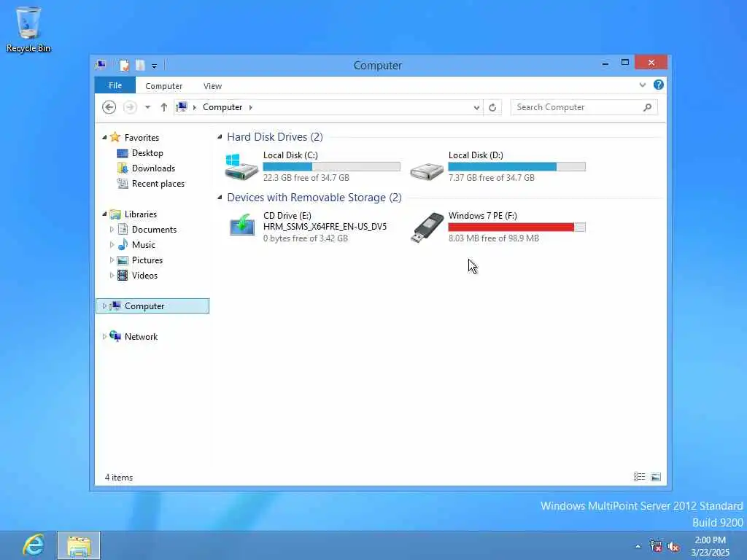Viewport: 747px width, 560px height.
Task: Select Downloads under Favorites
Action: [x=153, y=168]
